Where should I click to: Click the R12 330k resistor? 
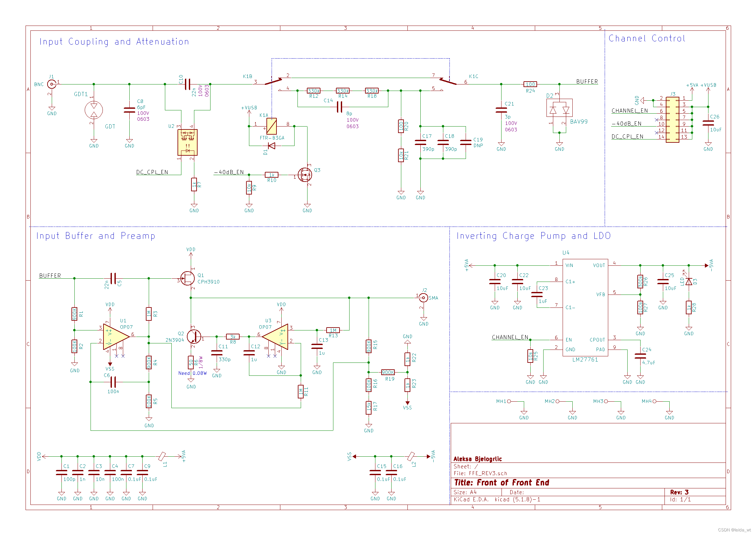coord(314,91)
